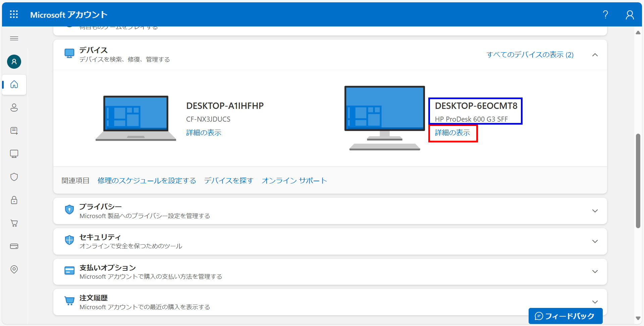The height and width of the screenshot is (326, 644).
Task: Collapse the navigation sidebar via hamburger icon
Action: click(x=14, y=38)
